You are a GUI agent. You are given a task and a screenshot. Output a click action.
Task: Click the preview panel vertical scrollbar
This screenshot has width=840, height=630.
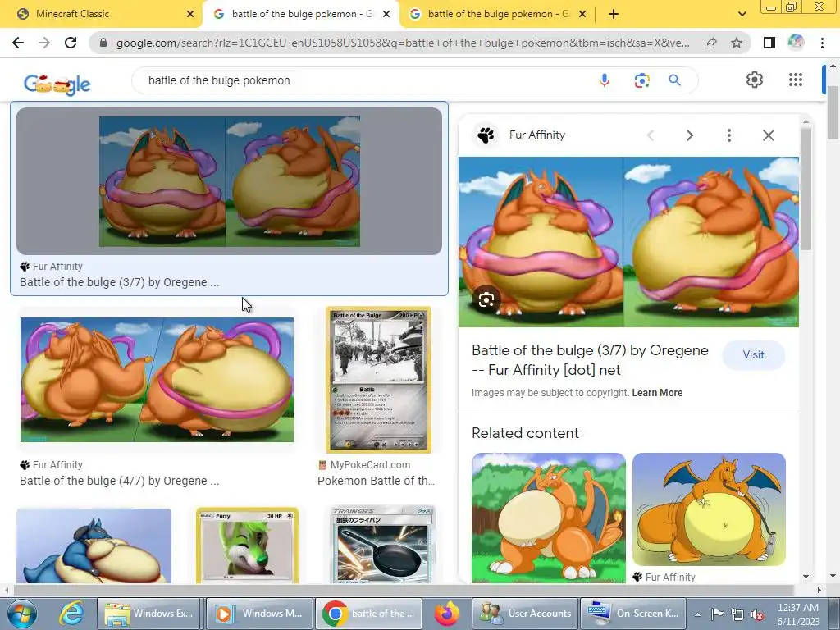[806, 189]
